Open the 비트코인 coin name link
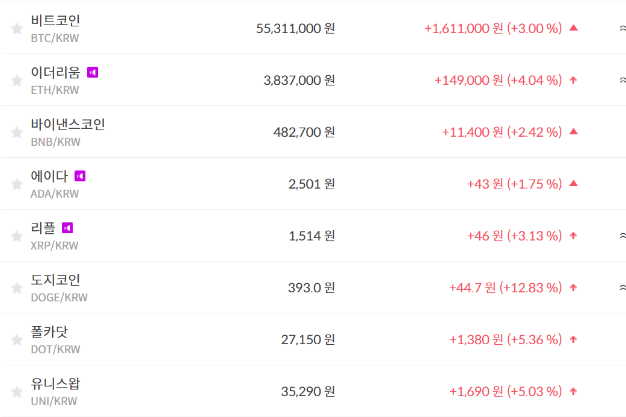The height and width of the screenshot is (417, 626). coord(56,20)
